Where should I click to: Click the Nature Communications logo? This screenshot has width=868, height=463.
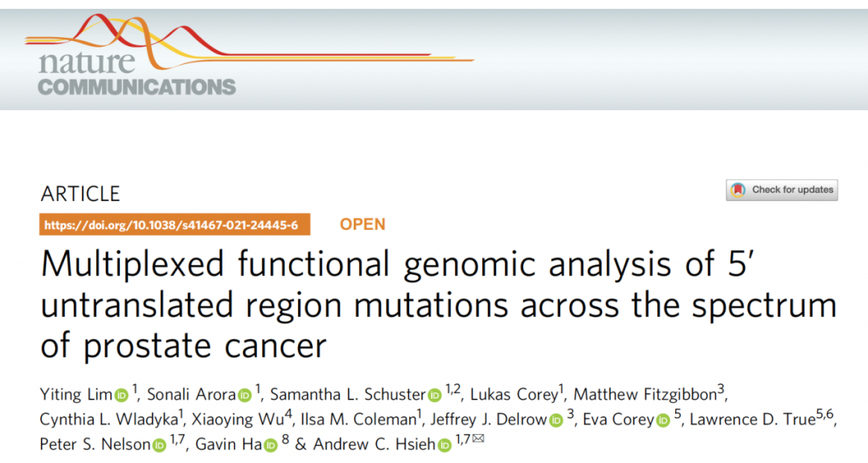pyautogui.click(x=137, y=55)
